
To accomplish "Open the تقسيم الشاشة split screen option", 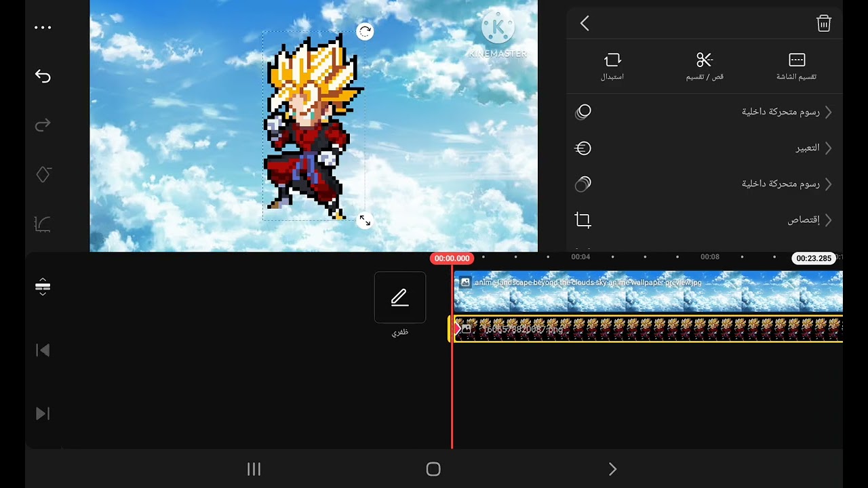I will 797,66.
